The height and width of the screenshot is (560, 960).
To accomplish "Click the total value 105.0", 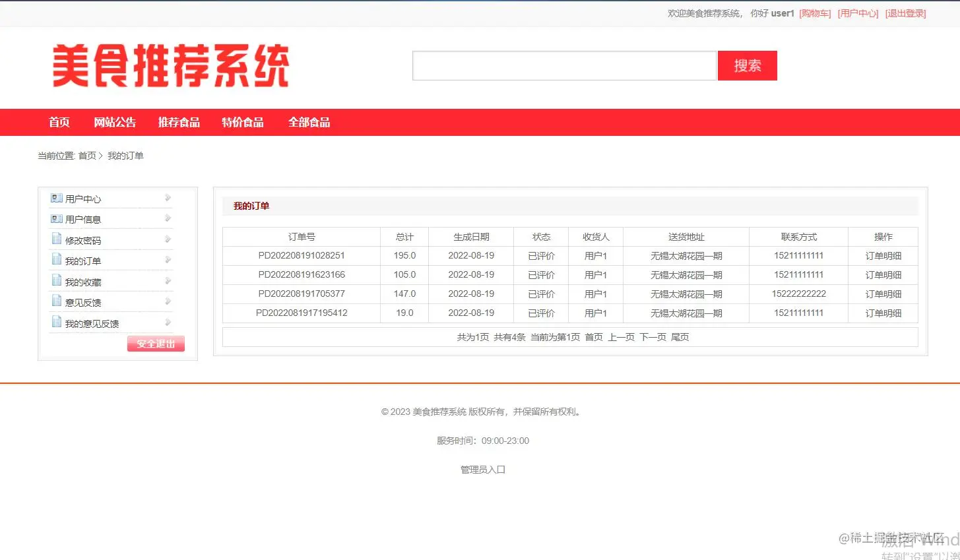I will click(404, 274).
